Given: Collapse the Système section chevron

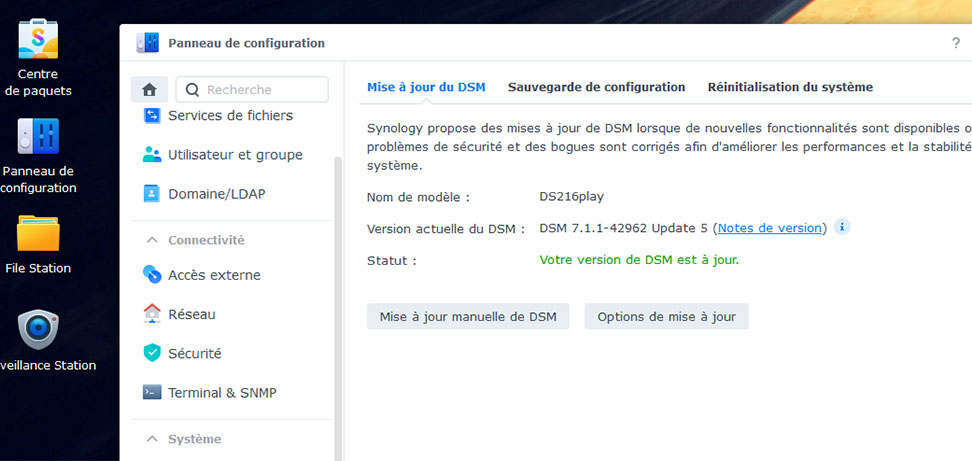Looking at the screenshot, I should [x=152, y=439].
